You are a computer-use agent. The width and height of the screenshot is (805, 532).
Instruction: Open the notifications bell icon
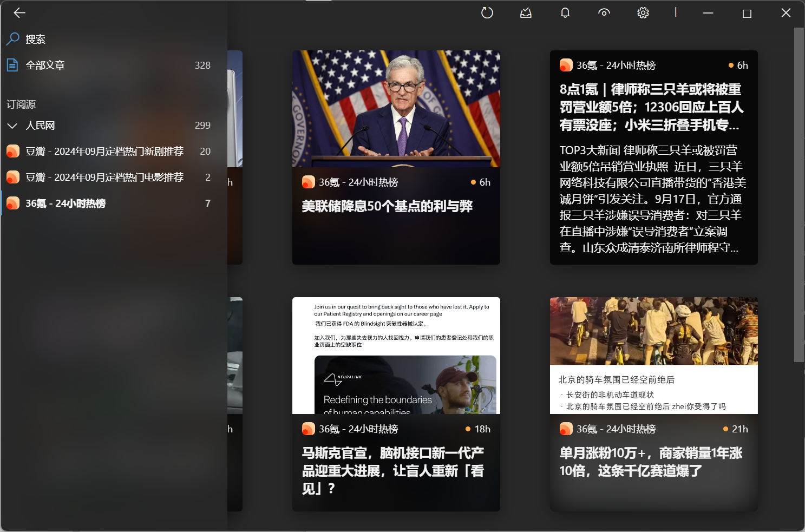coord(565,12)
